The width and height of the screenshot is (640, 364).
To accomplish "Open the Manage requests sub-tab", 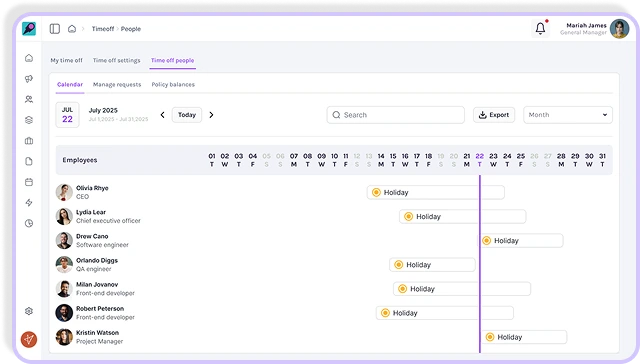I will coord(117,84).
